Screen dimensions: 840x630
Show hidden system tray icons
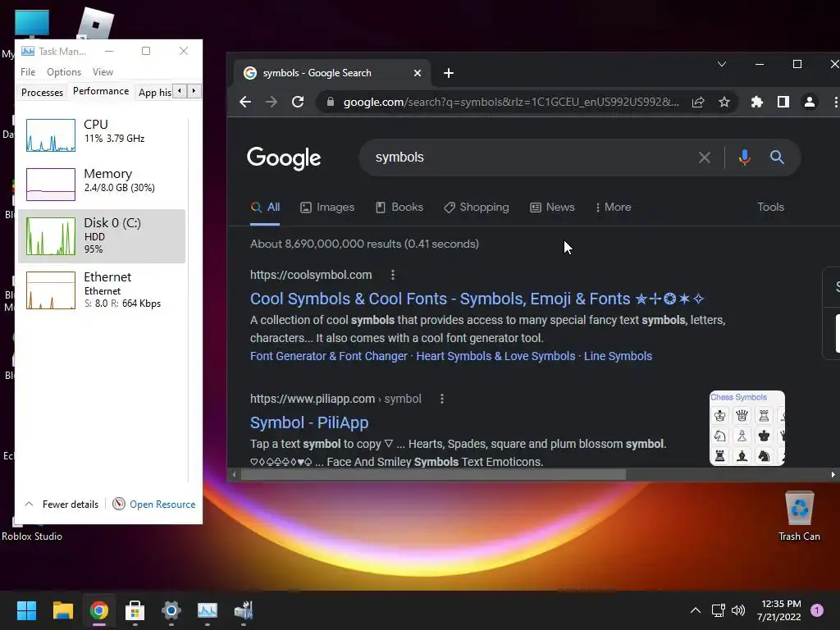coord(696,610)
